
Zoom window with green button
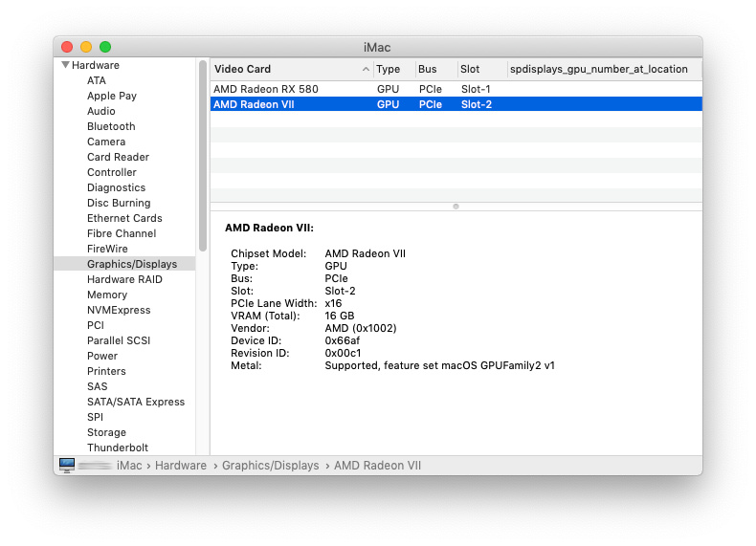pyautogui.click(x=105, y=47)
